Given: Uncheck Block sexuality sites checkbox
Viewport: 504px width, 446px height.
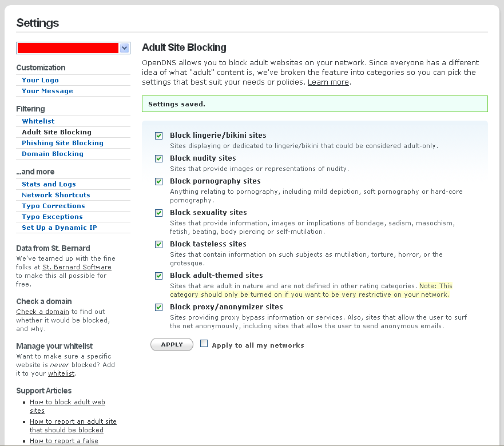Looking at the screenshot, I should [x=159, y=213].
